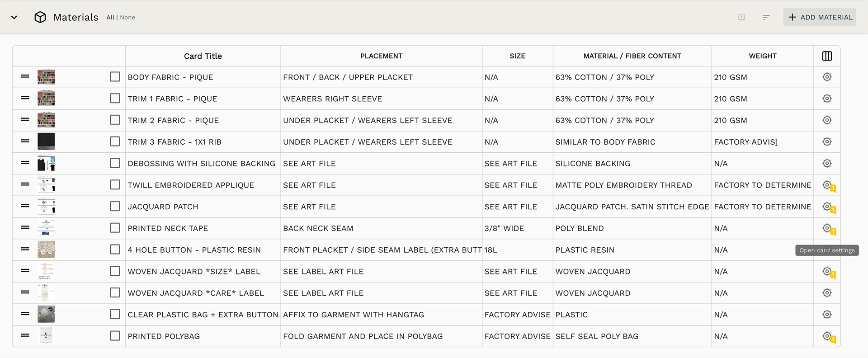Screen dimensions: 868x358
Task: Click the SIZE column header
Action: [518, 56]
